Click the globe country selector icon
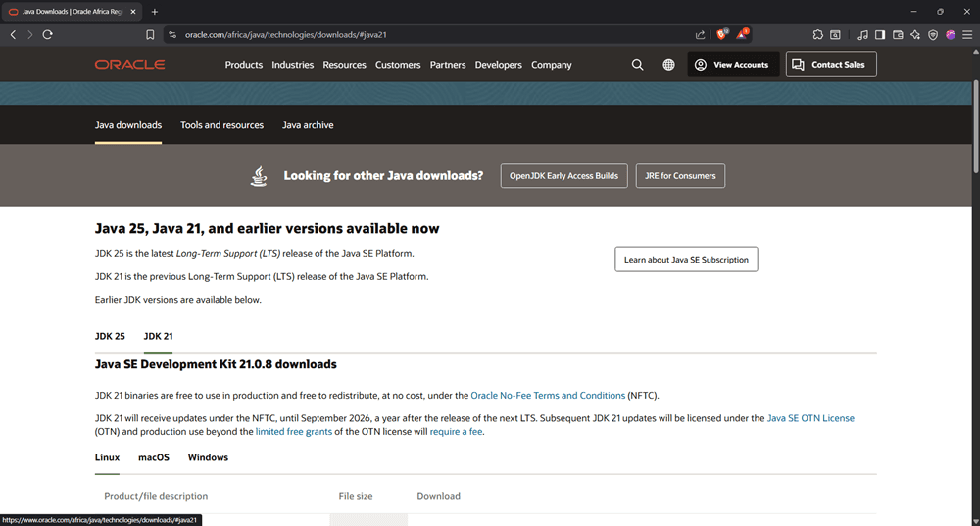980x526 pixels. [x=668, y=65]
